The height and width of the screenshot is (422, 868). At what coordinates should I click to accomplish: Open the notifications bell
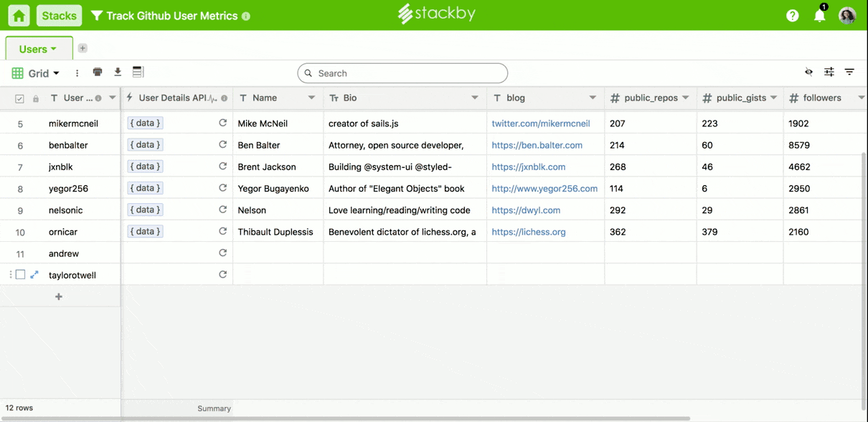(819, 16)
